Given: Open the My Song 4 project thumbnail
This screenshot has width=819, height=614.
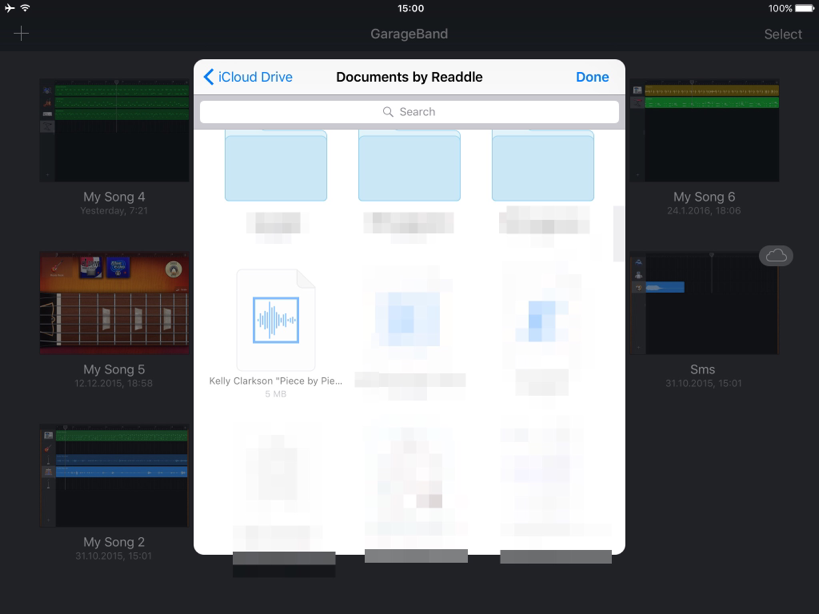Looking at the screenshot, I should point(114,131).
